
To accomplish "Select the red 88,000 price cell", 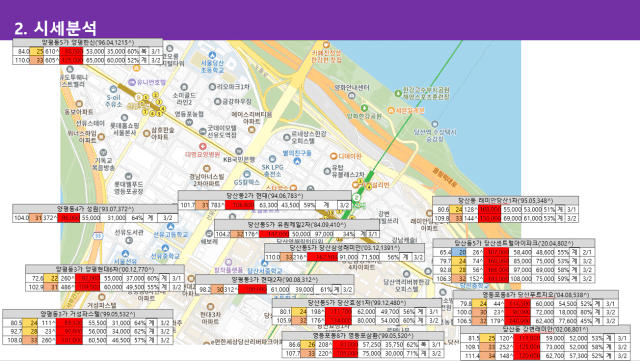I will point(71,51).
